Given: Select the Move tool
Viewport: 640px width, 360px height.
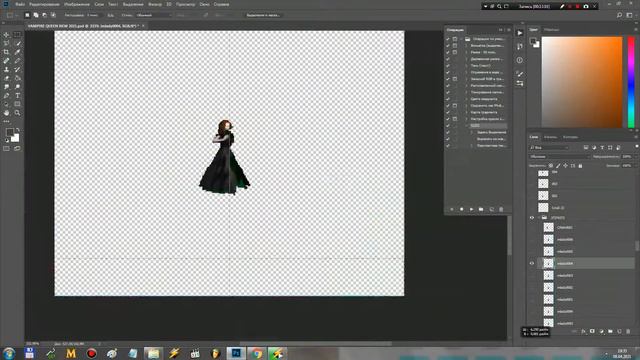Looking at the screenshot, I should 6,35.
